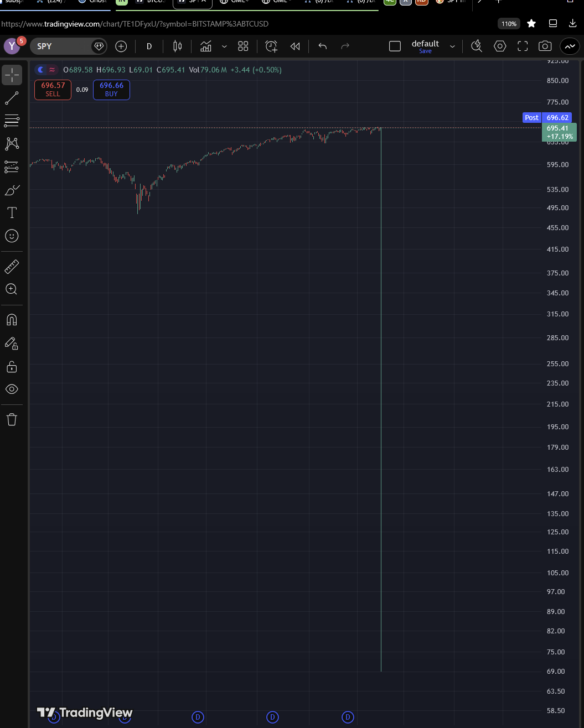Enter fullscreen mode icon
584x728 pixels.
click(x=523, y=46)
